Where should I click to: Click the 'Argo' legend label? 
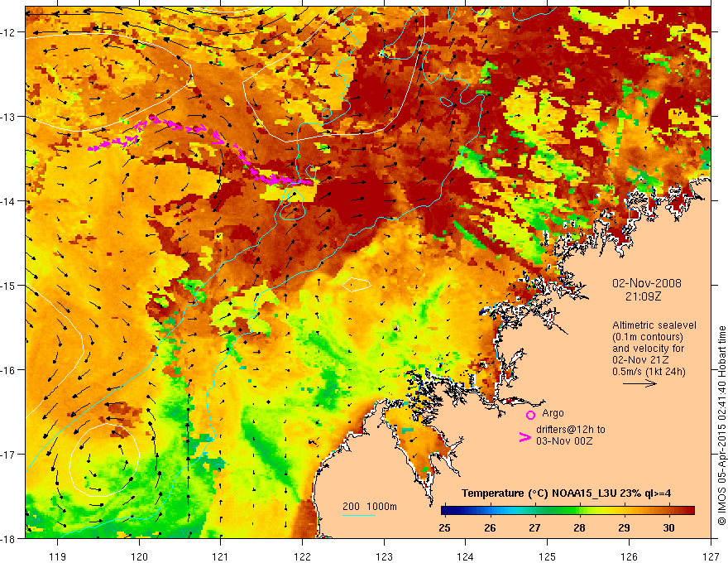click(553, 413)
